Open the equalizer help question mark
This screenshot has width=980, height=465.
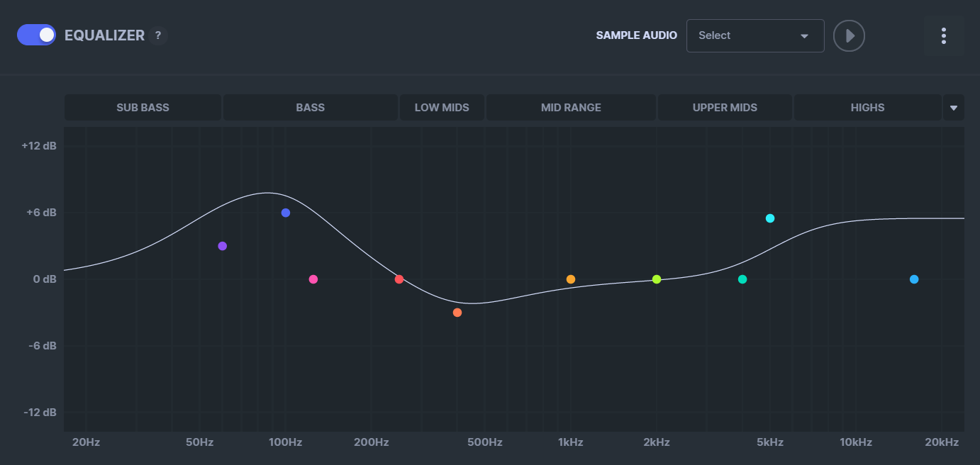click(x=158, y=35)
